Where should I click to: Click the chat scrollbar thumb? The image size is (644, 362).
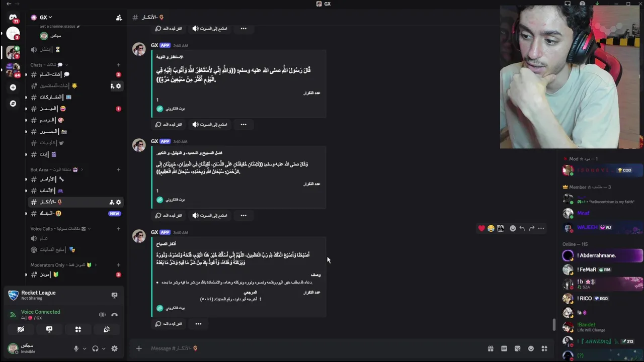(554, 324)
